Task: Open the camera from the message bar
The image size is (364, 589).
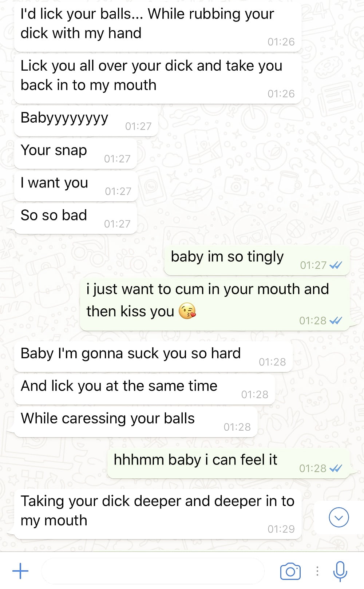Action: pos(290,571)
